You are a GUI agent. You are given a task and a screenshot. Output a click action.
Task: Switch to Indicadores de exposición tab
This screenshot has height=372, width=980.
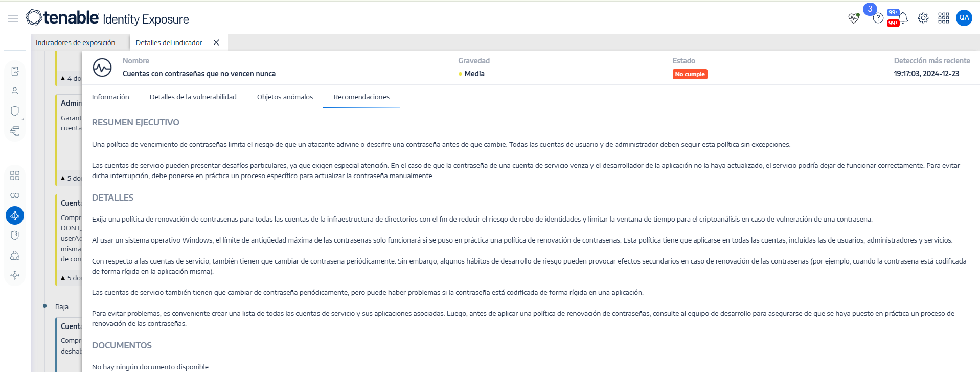point(76,42)
